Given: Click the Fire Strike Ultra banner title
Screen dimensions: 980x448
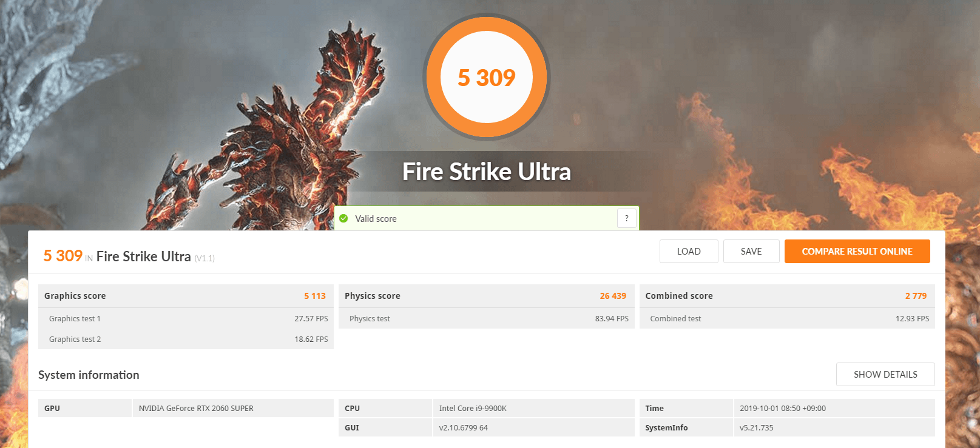Looking at the screenshot, I should (x=487, y=172).
